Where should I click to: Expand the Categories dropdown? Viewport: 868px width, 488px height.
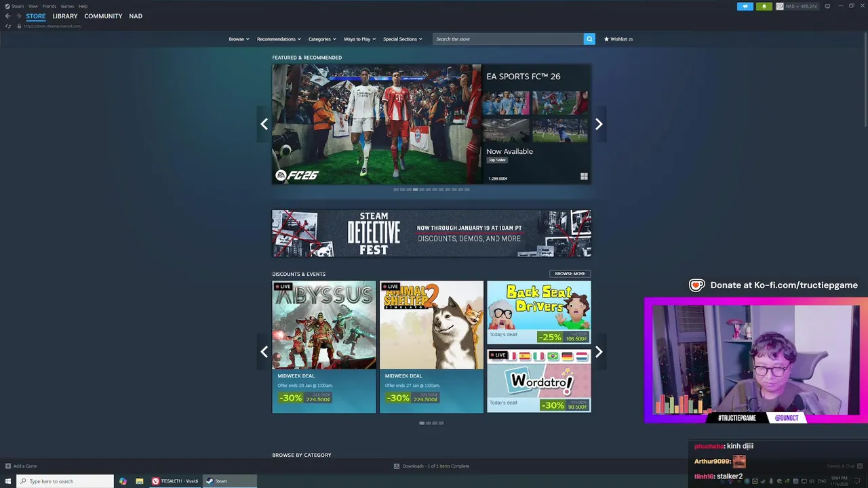point(322,39)
